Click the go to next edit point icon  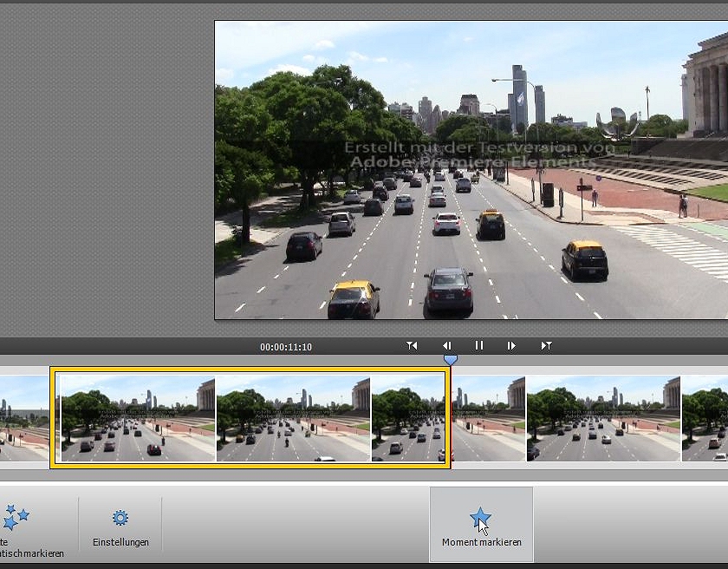547,345
